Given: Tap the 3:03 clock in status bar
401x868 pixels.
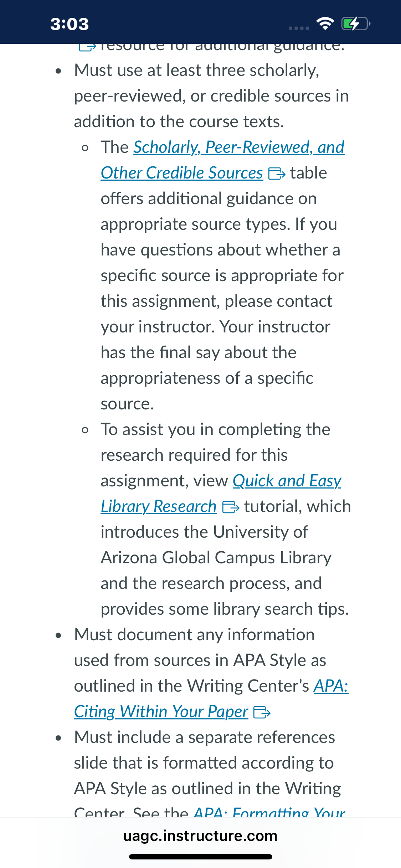Looking at the screenshot, I should click(70, 24).
